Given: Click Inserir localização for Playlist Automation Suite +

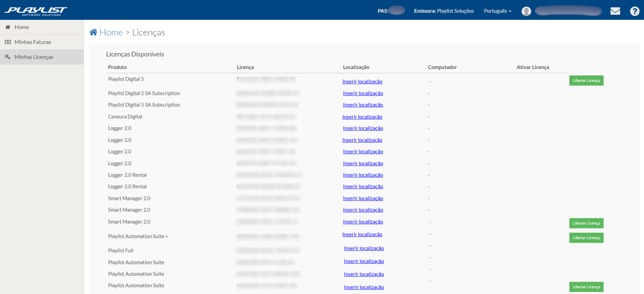Looking at the screenshot, I should coord(362,234).
